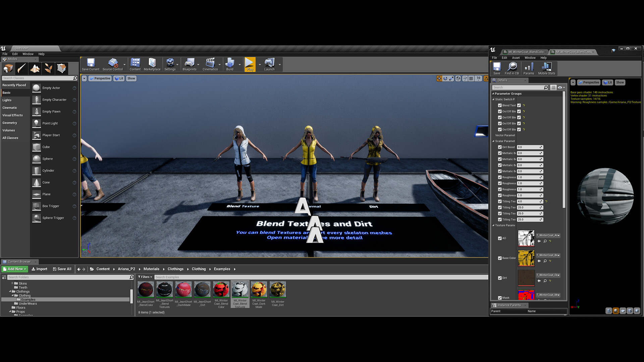Click the Dirt Boost value slider field
The image size is (644, 362).
pyautogui.click(x=530, y=147)
